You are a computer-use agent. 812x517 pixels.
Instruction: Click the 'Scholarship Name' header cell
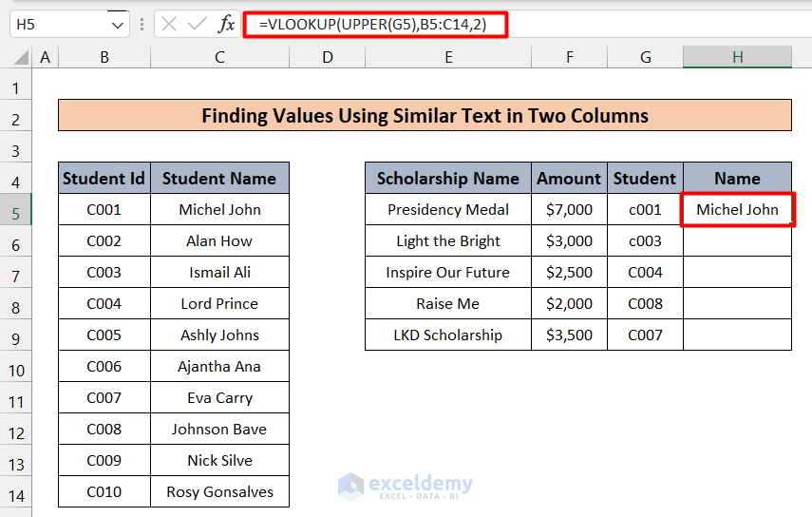(448, 179)
